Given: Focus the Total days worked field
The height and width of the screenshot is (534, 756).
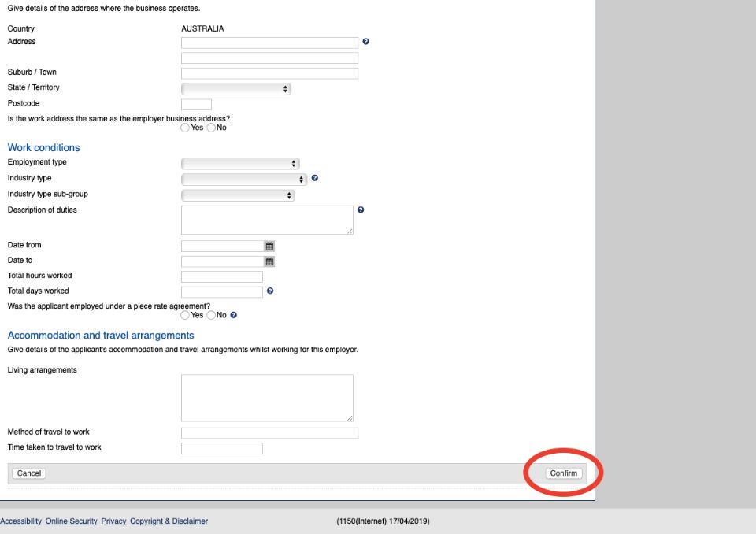Looking at the screenshot, I should (222, 292).
